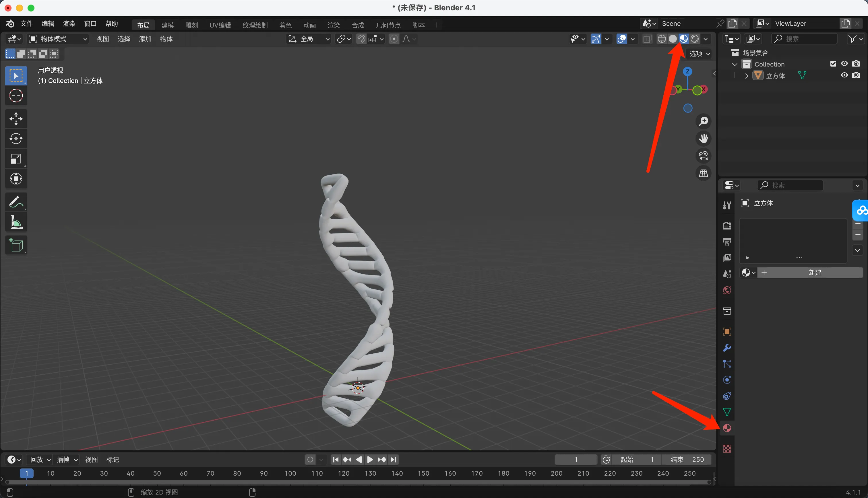
Task: Click frame 100 on the timeline
Action: point(290,473)
